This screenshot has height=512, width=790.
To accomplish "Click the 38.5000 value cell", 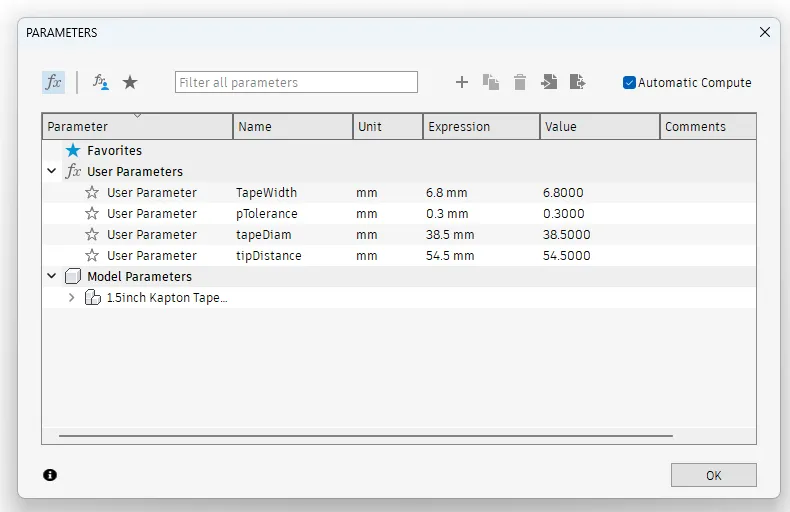I will (x=567, y=234).
